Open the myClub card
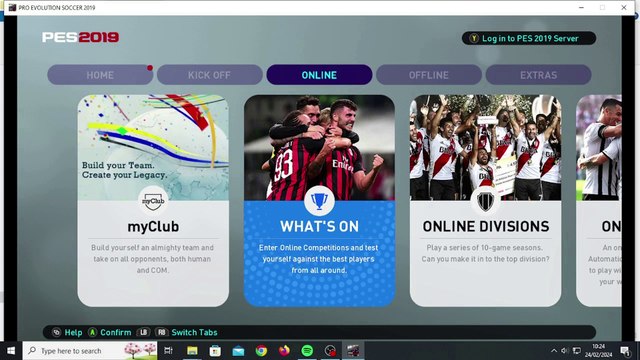Image resolution: width=640 pixels, height=360 pixels. pos(153,200)
